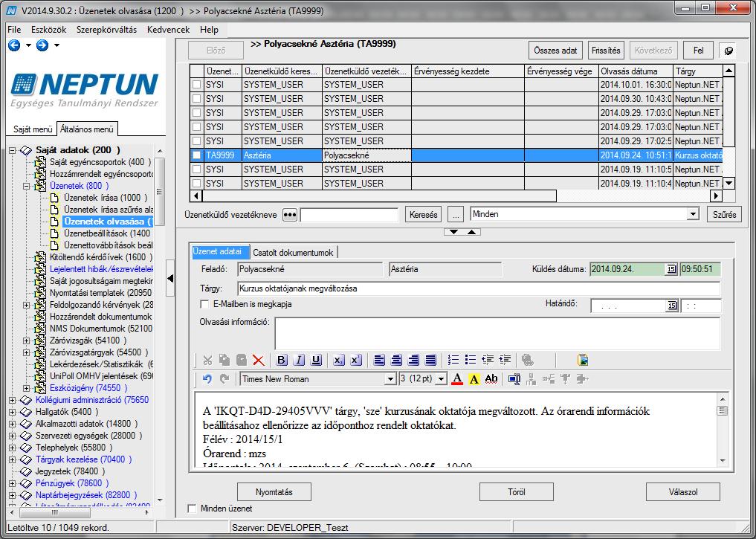Viewport: 756px width, 539px height.
Task: Toggle italic formatting in message editor
Action: 299,360
